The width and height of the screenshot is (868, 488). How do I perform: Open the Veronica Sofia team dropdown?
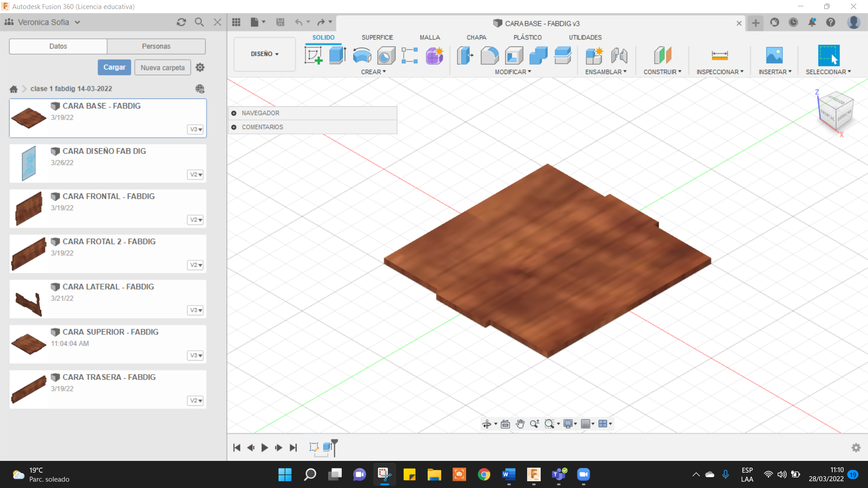pos(77,22)
